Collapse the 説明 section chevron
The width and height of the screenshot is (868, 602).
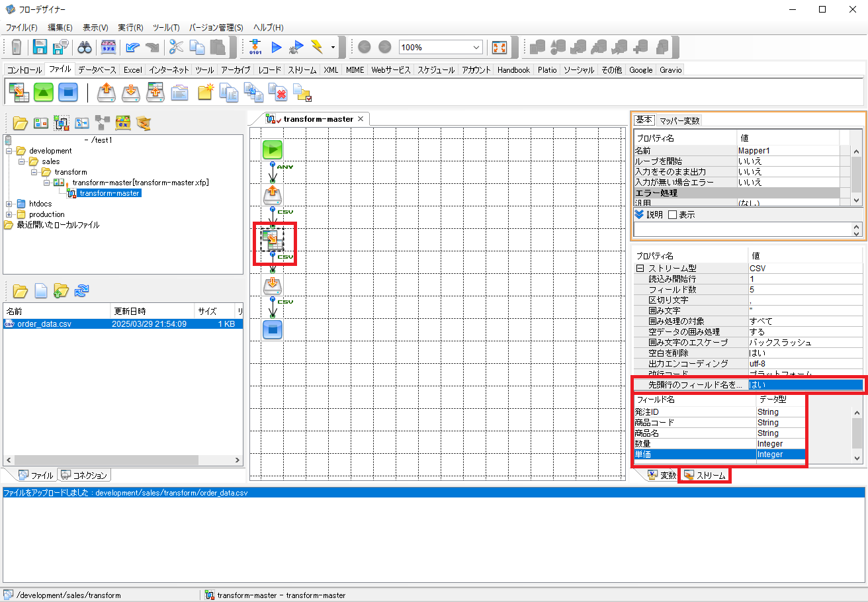pos(639,214)
